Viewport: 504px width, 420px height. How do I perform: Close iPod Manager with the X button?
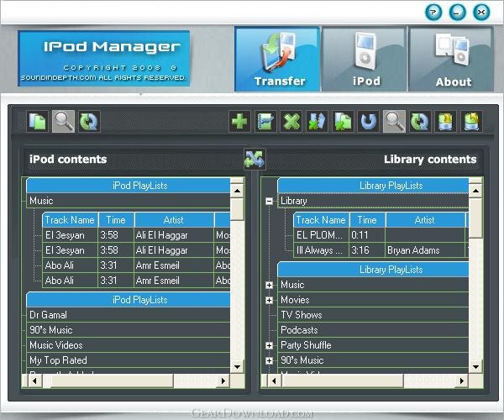point(481,13)
